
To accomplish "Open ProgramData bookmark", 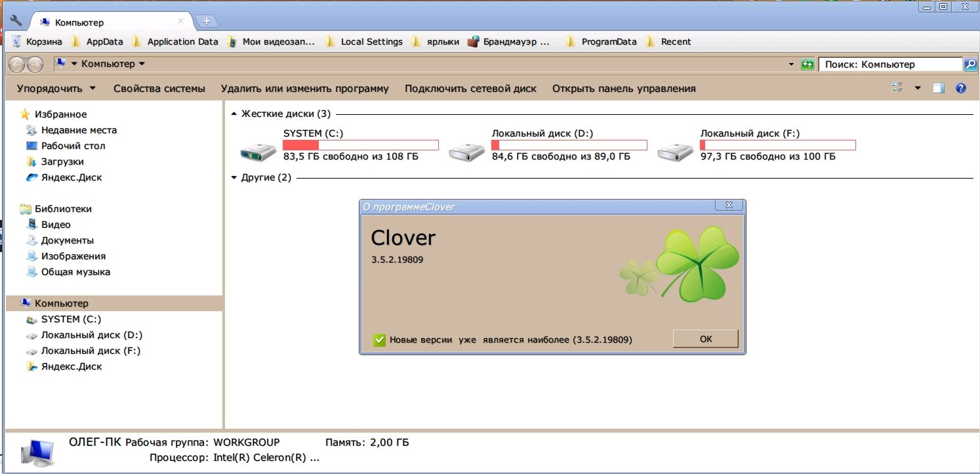I will tap(601, 41).
